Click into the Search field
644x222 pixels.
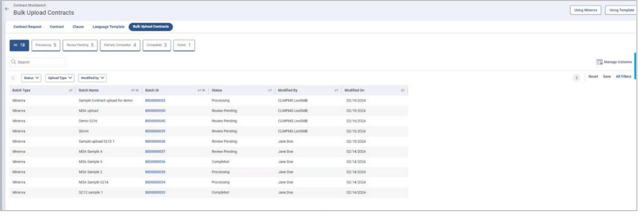[x=39, y=63]
